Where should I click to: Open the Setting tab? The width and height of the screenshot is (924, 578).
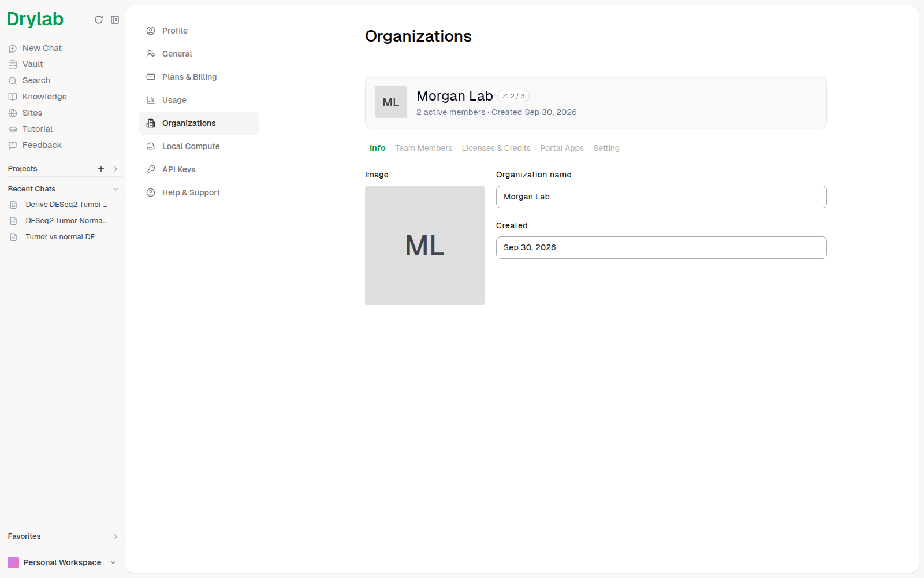(606, 148)
